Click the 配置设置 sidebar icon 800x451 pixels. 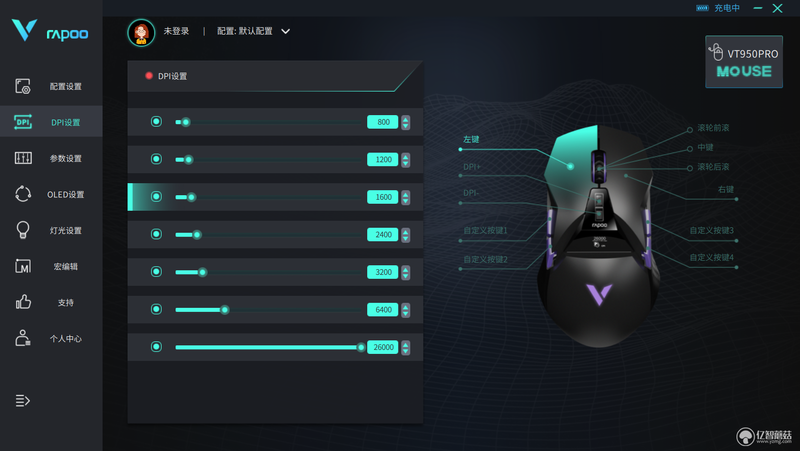point(23,86)
